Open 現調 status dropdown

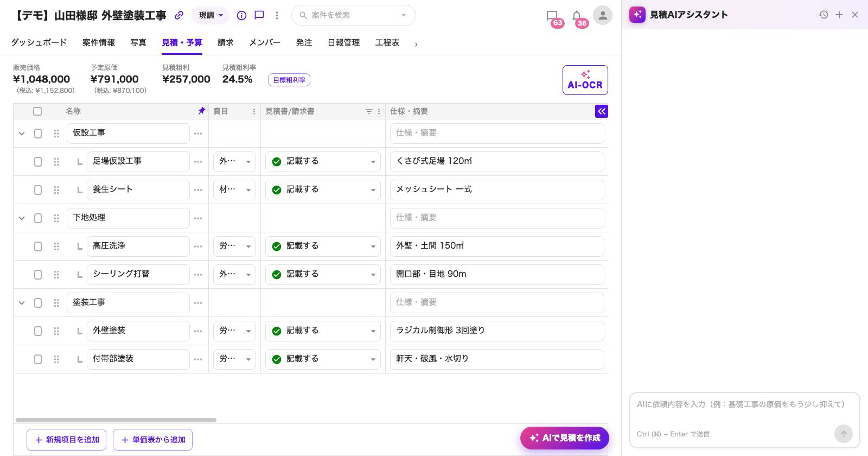point(210,15)
